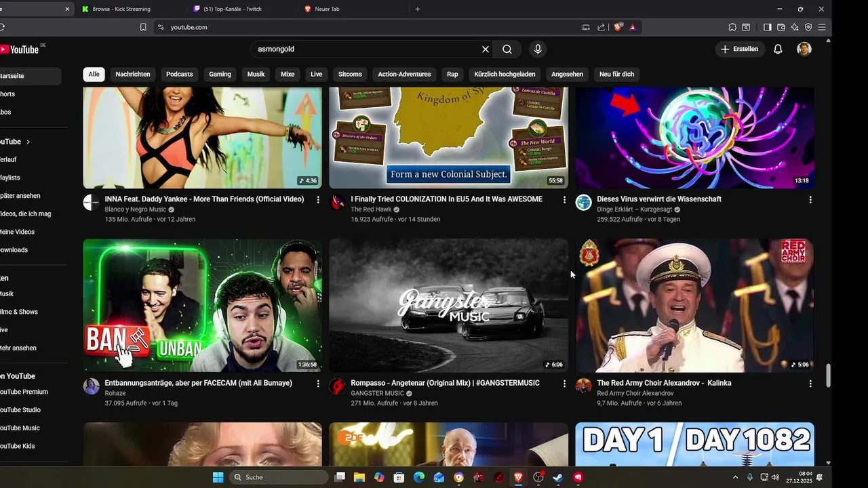
Task: Select the Musik filter chip
Action: (x=256, y=74)
